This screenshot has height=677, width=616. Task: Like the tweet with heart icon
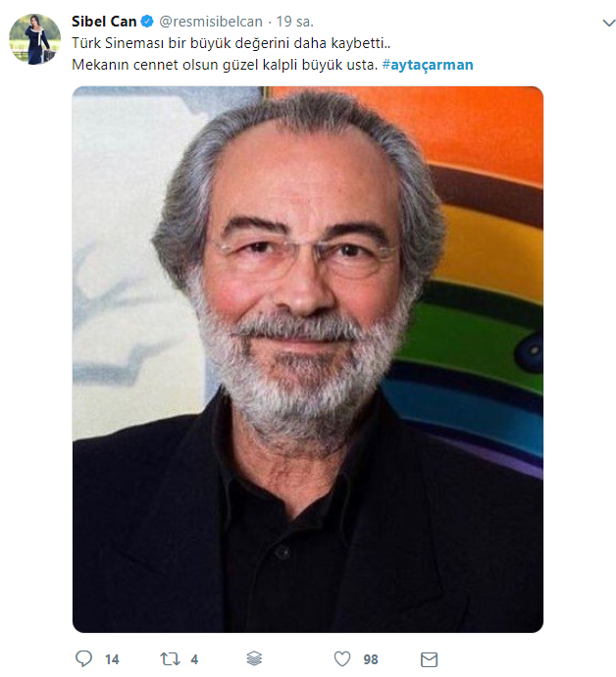coord(342,659)
